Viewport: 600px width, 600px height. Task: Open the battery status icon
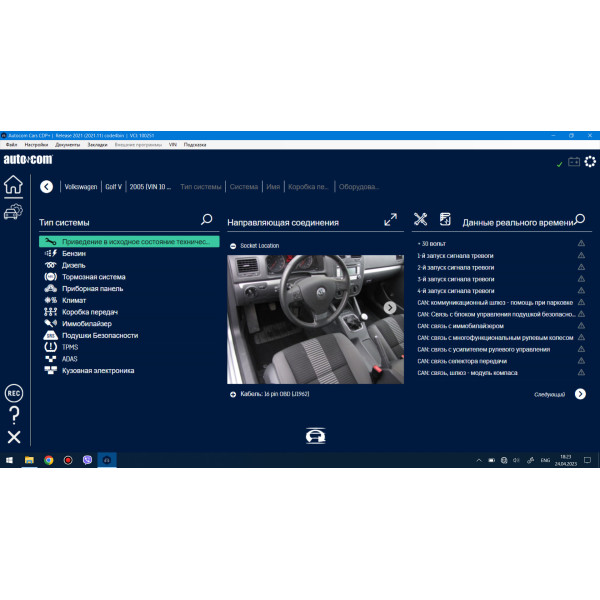[x=574, y=162]
